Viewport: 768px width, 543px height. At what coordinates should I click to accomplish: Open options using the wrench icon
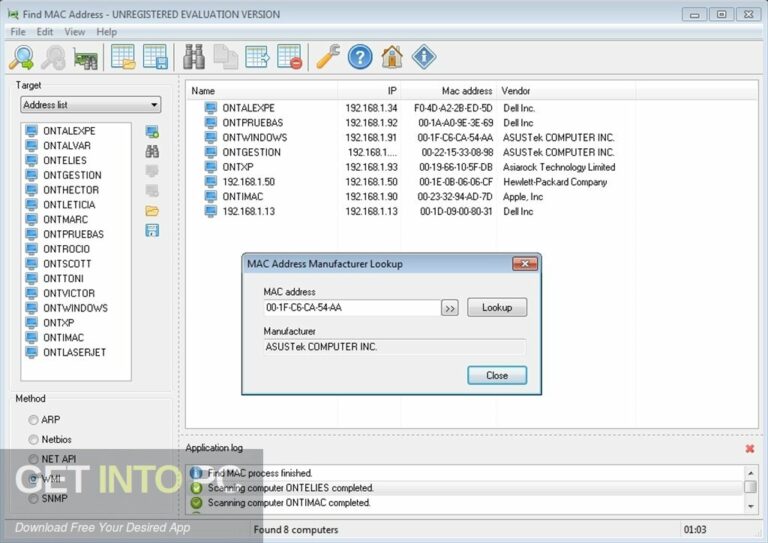(328, 57)
